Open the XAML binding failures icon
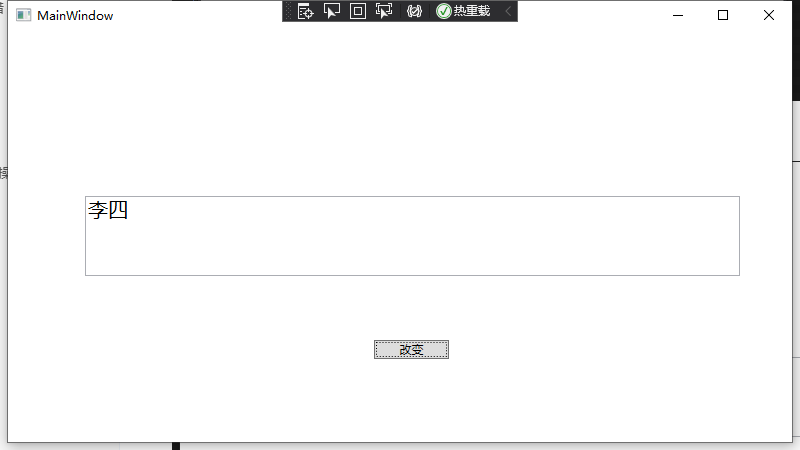 click(414, 11)
